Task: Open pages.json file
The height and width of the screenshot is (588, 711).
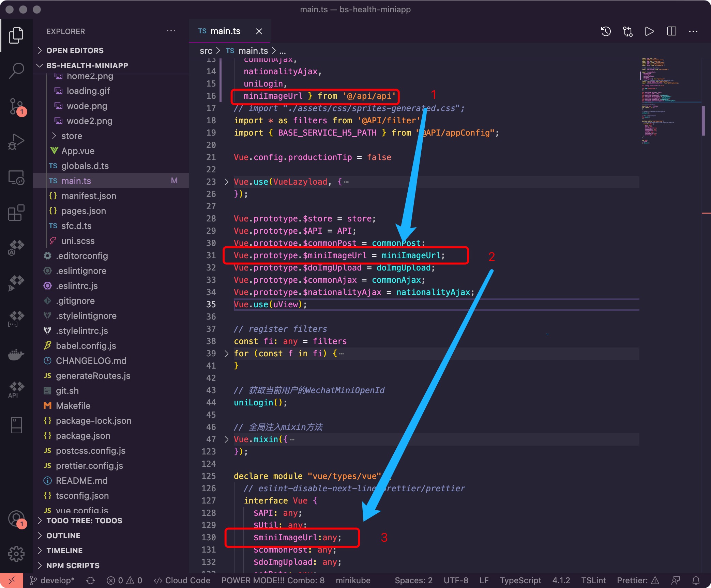Action: click(84, 211)
